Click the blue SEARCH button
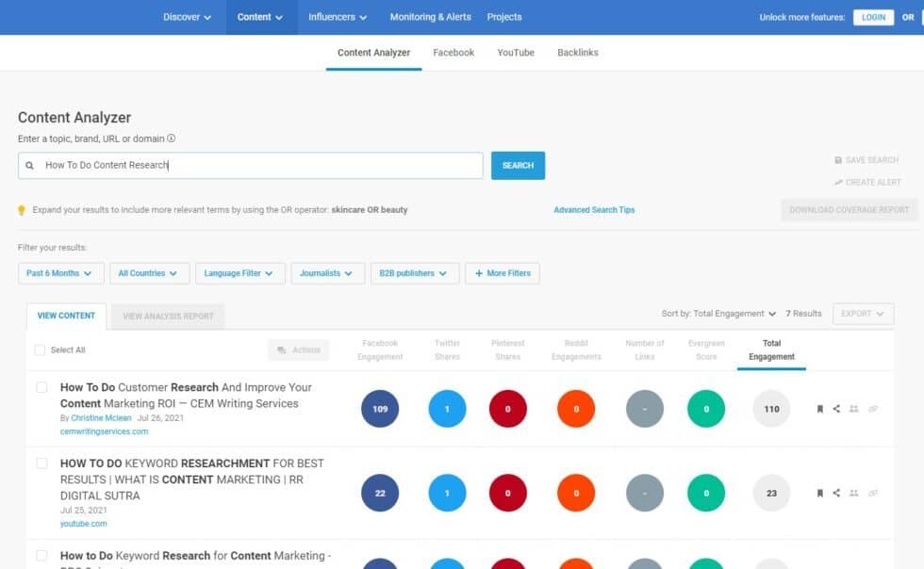Viewport: 924px width, 569px height. (518, 166)
